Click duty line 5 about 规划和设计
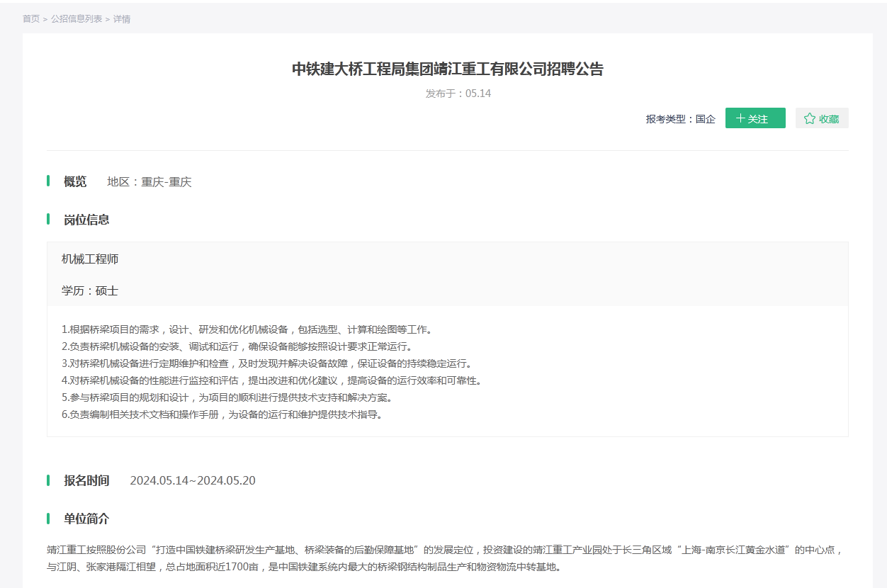 coord(227,397)
